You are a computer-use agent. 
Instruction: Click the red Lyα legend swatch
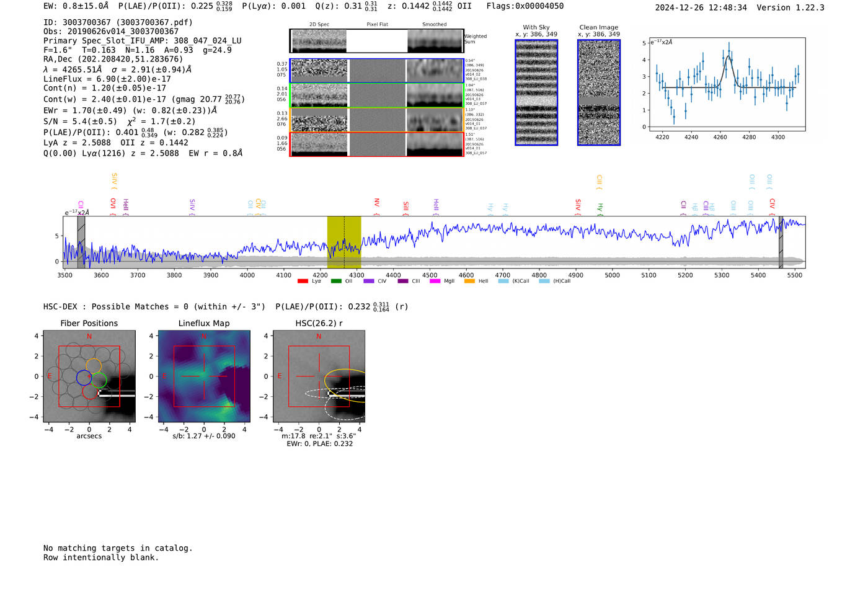tap(303, 282)
